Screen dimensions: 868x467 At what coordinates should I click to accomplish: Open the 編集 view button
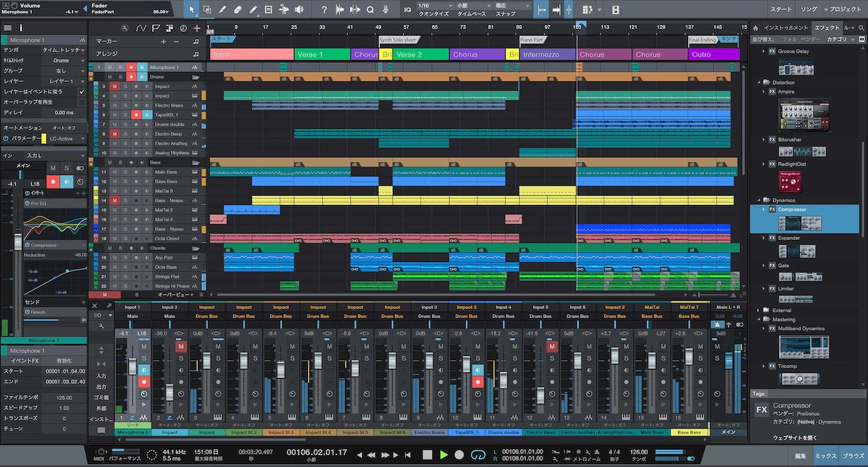(800, 455)
